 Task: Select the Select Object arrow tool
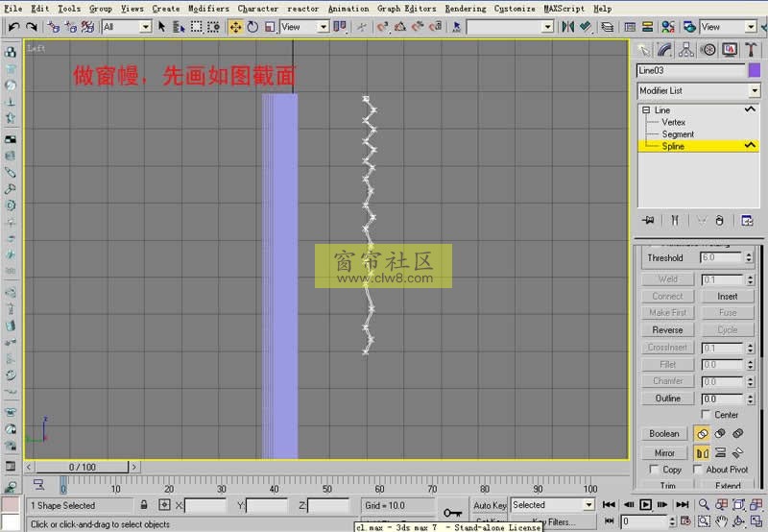161,27
